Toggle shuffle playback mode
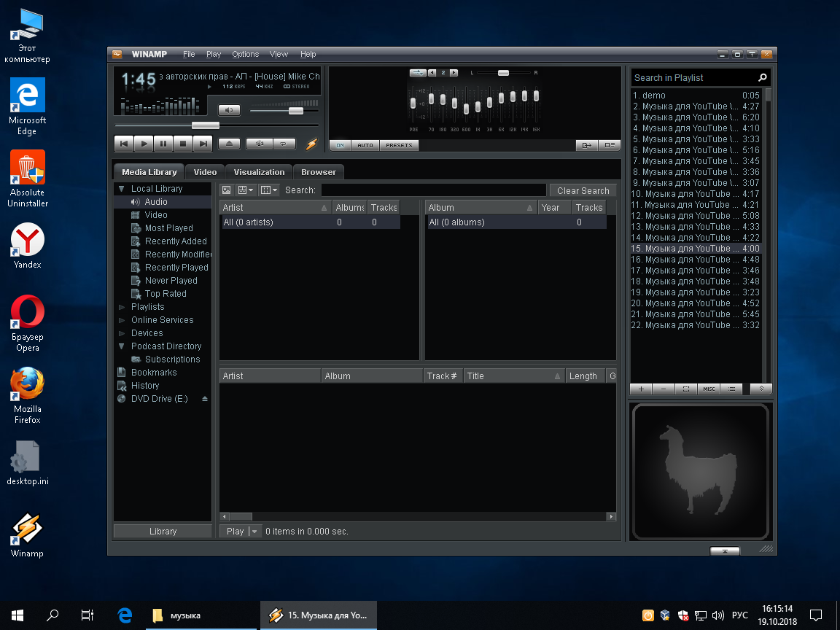The width and height of the screenshot is (840, 630). point(260,144)
